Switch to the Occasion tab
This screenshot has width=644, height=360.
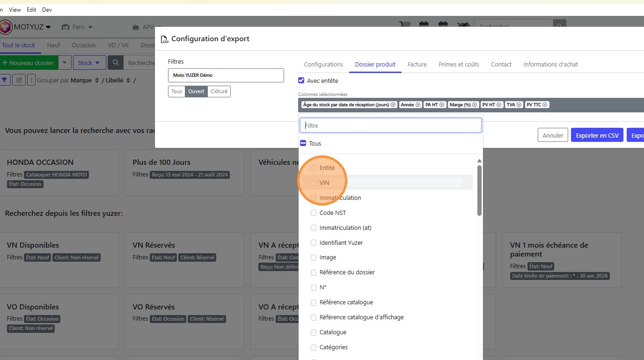coord(84,45)
